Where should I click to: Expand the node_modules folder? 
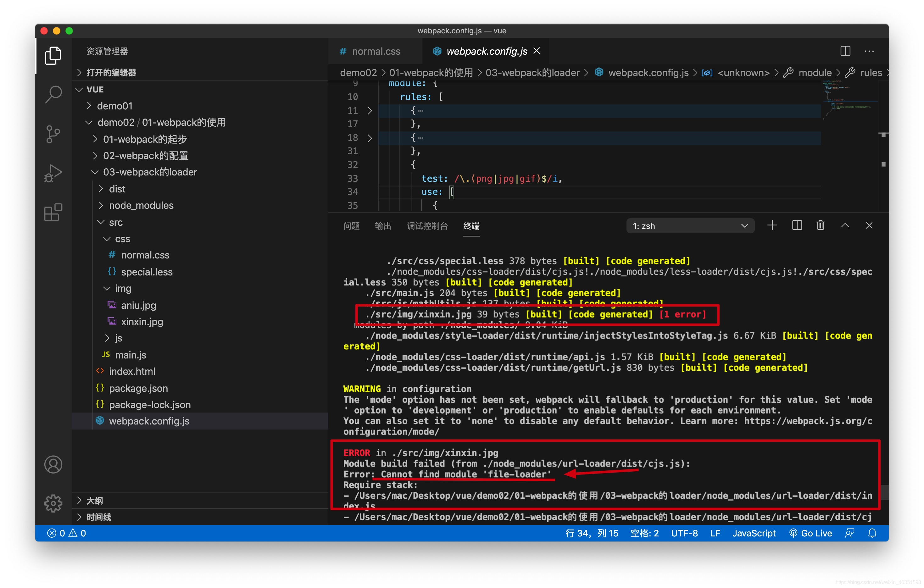tap(200, 206)
